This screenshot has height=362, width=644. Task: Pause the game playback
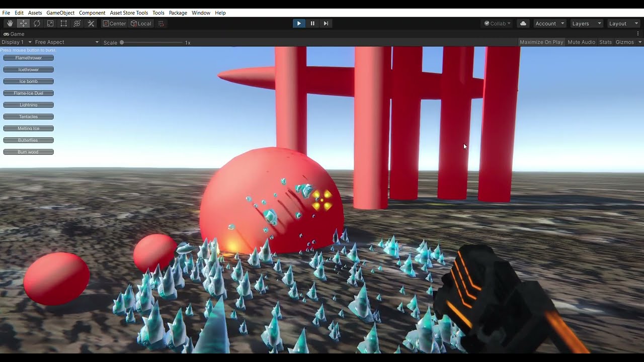tap(312, 24)
